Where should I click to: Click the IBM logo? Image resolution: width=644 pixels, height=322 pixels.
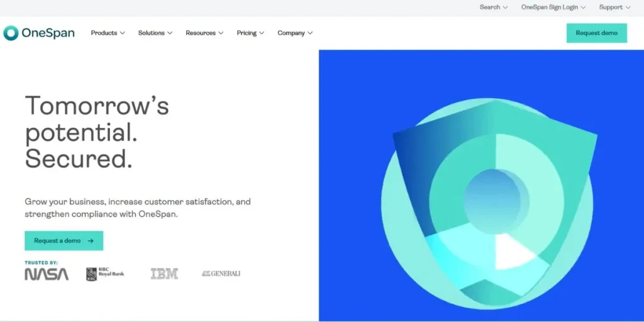point(164,274)
